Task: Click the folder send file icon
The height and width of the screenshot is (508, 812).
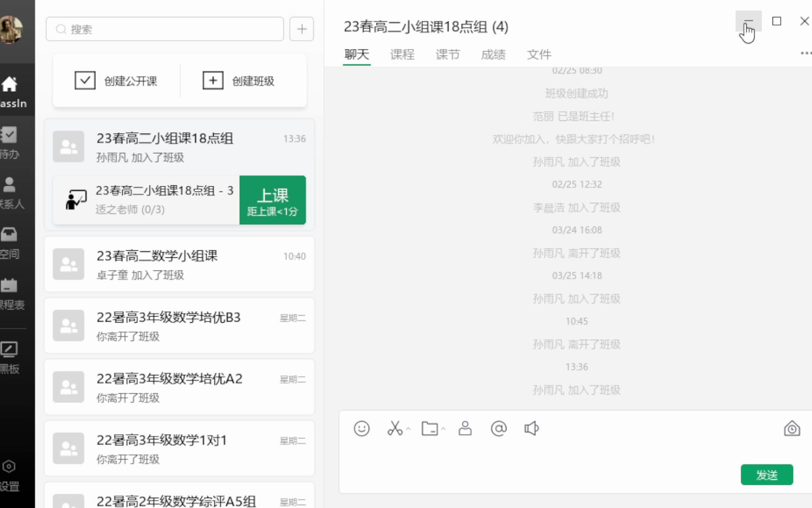Action: tap(429, 429)
